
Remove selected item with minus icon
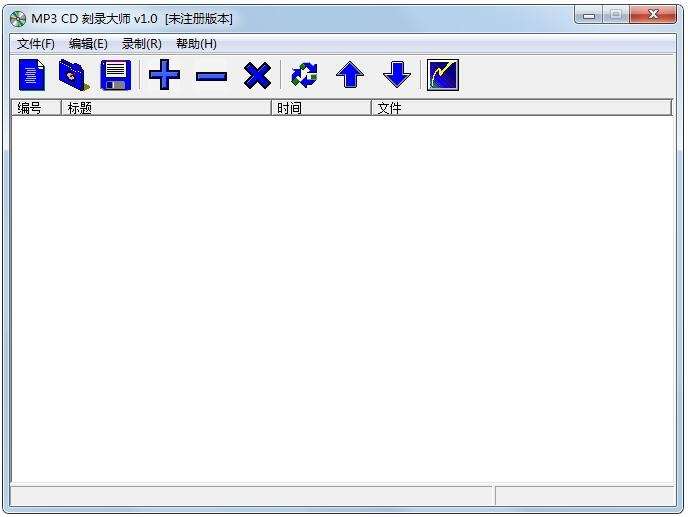[211, 77]
